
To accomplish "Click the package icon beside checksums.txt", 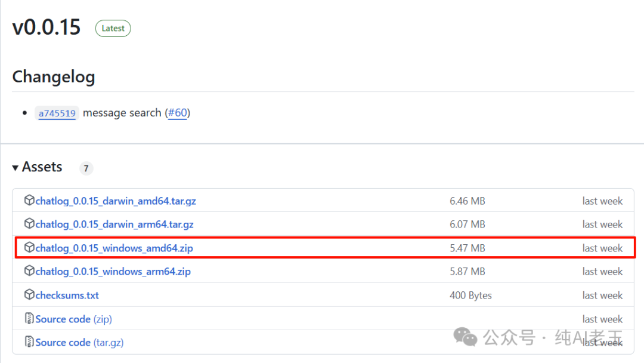I will click(29, 295).
